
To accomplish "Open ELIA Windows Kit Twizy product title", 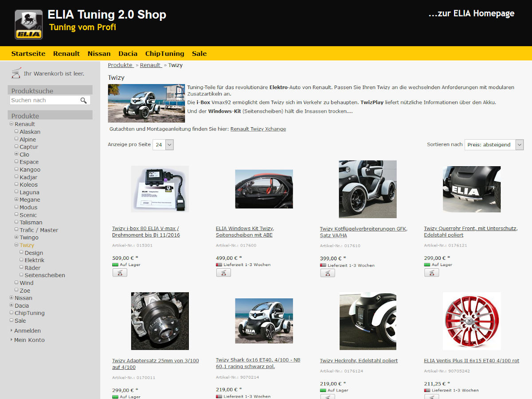I will point(245,232).
